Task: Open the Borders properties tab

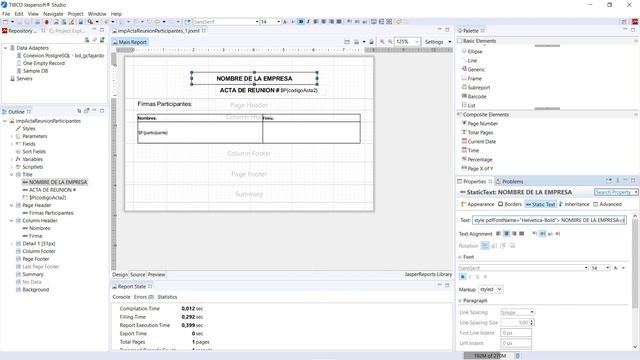Action: point(509,204)
